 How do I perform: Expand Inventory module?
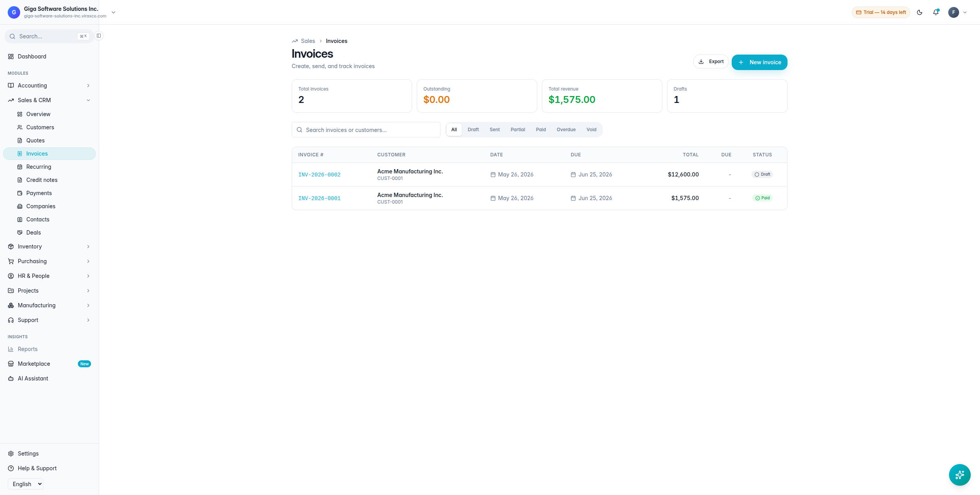[49, 247]
